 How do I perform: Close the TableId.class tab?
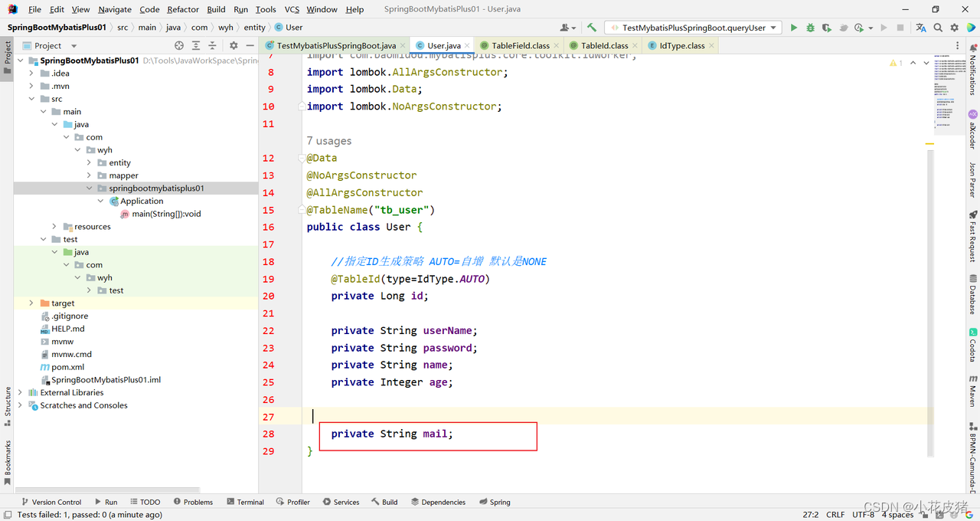(635, 46)
